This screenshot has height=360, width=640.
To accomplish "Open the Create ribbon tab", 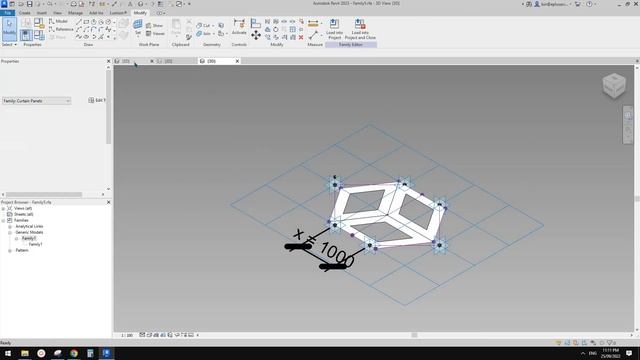I will coord(24,13).
